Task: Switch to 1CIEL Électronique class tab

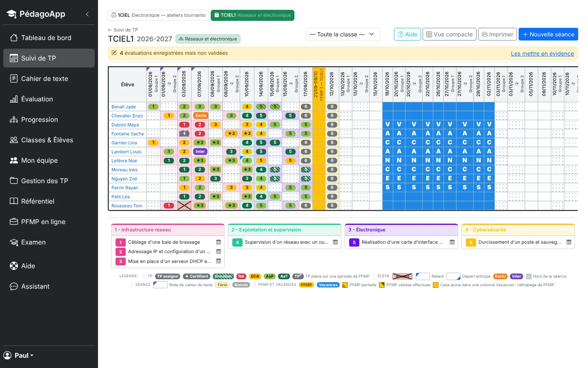Action: coord(158,15)
